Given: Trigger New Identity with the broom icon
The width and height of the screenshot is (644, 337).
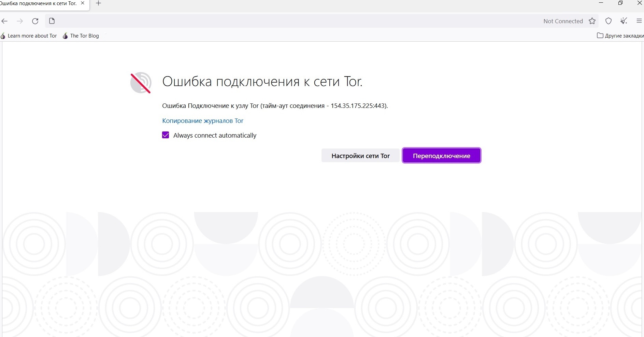Looking at the screenshot, I should [x=624, y=21].
